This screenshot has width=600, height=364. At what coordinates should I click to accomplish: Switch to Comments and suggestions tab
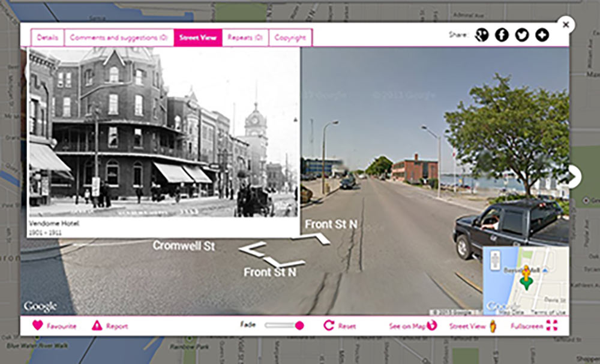(119, 38)
